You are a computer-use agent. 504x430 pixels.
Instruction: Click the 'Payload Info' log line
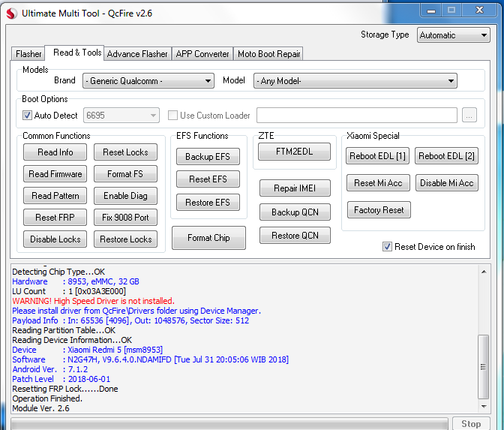point(130,320)
